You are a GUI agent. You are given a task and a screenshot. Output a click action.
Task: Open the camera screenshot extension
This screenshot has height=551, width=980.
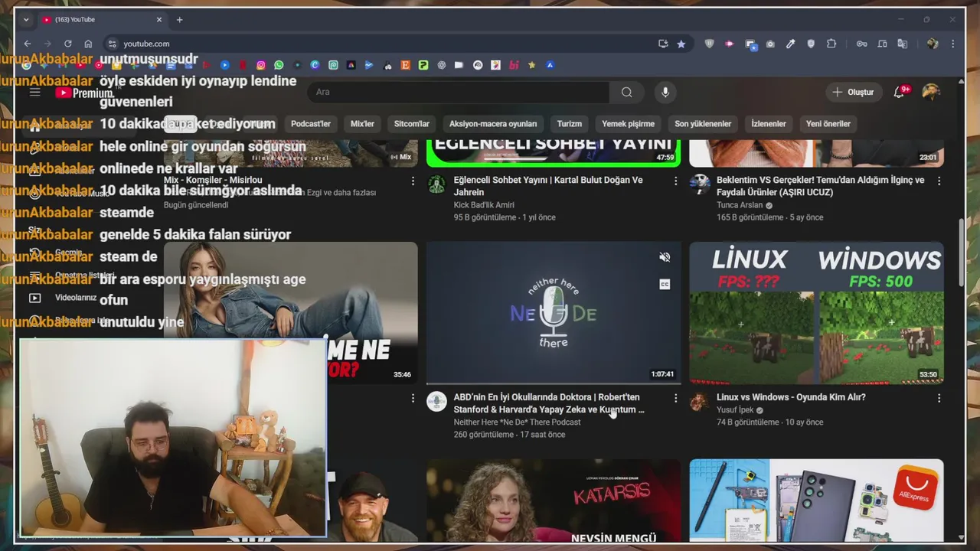(x=770, y=44)
